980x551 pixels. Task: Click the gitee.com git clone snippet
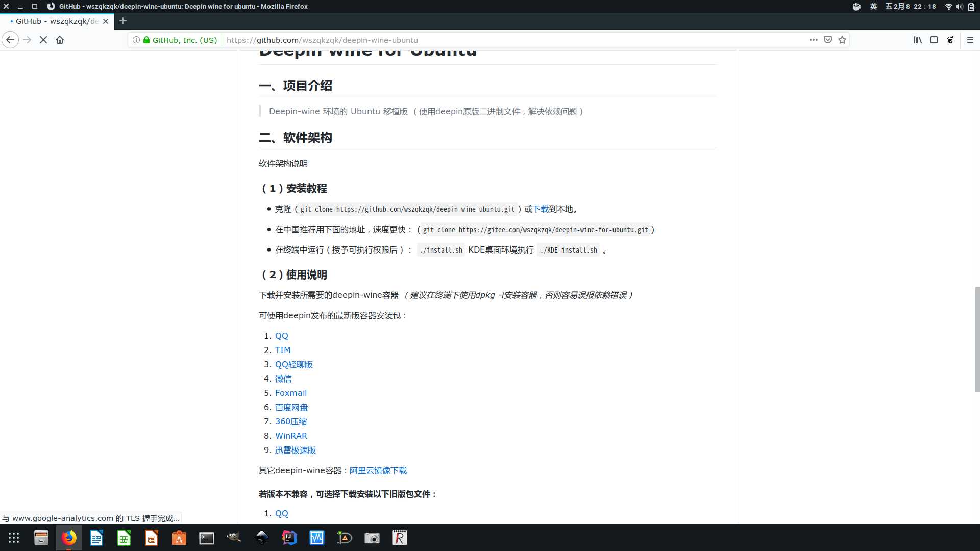click(535, 230)
